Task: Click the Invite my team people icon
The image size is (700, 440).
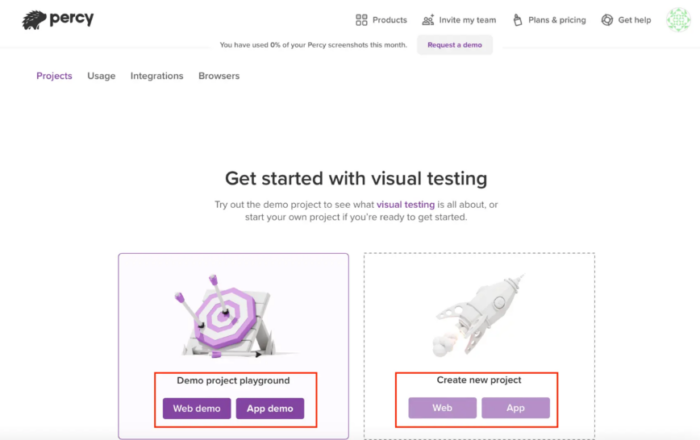Action: pyautogui.click(x=428, y=20)
